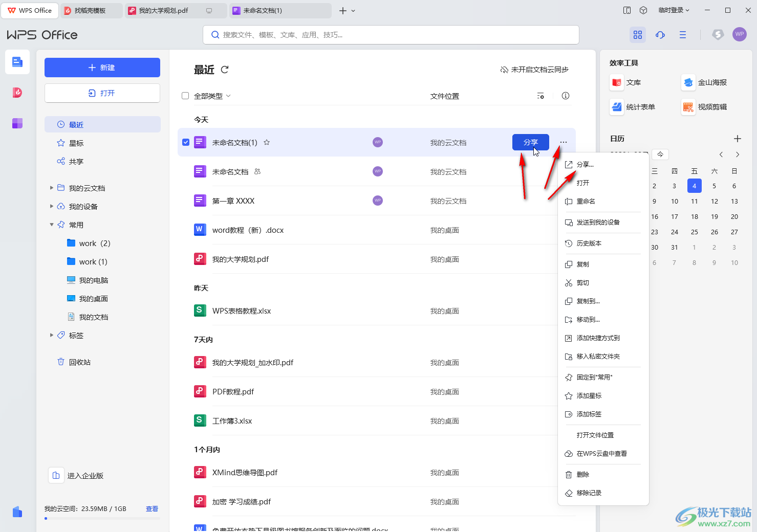Open the 稻壳 templates icon in left rail
757x532 pixels.
[x=17, y=93]
